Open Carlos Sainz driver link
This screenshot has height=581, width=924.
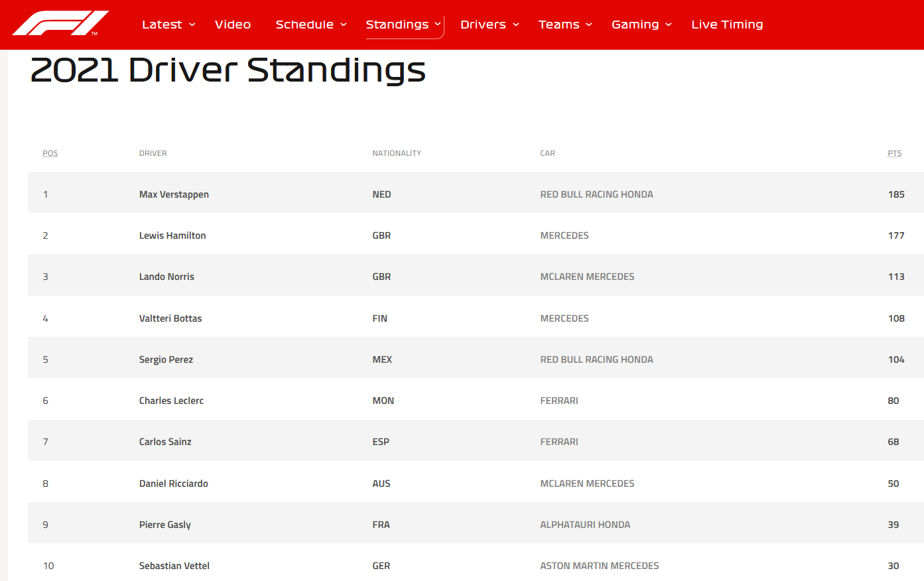[x=165, y=442]
